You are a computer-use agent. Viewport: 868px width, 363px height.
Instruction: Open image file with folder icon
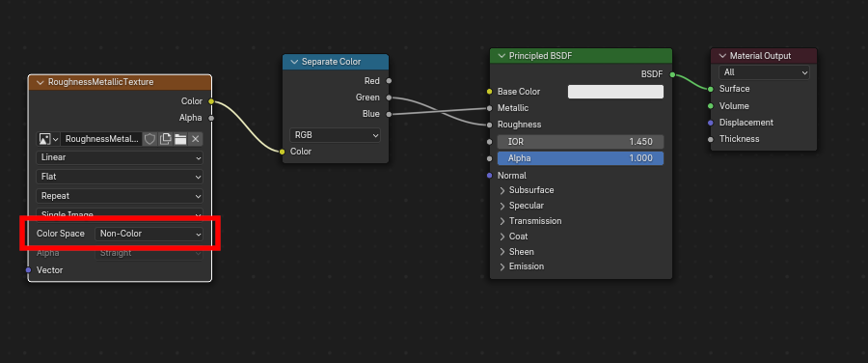tap(180, 139)
